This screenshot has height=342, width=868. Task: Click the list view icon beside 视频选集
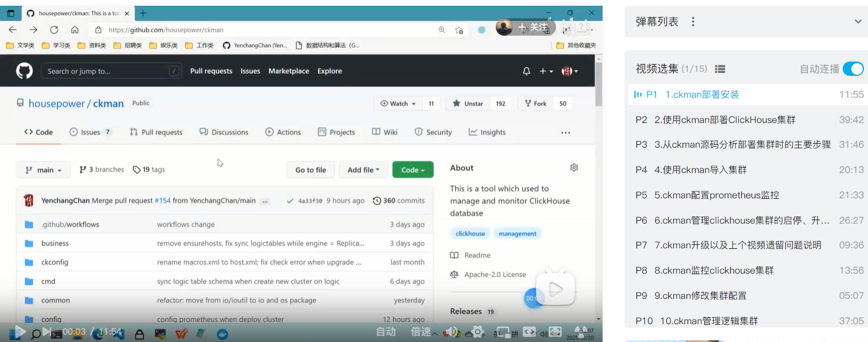tap(720, 69)
